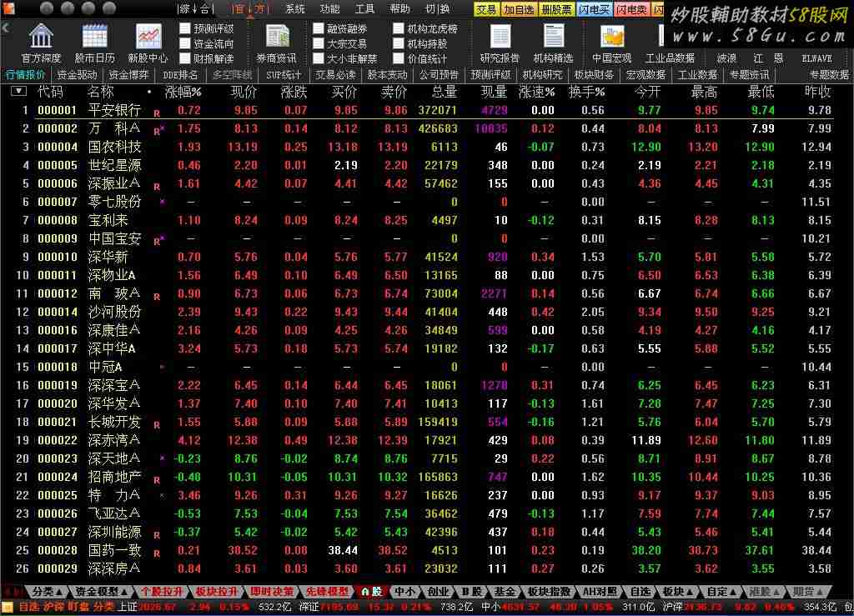Screen dimensions: 854x616
Task: Select the 万科A stock row
Action: pyautogui.click(x=427, y=128)
